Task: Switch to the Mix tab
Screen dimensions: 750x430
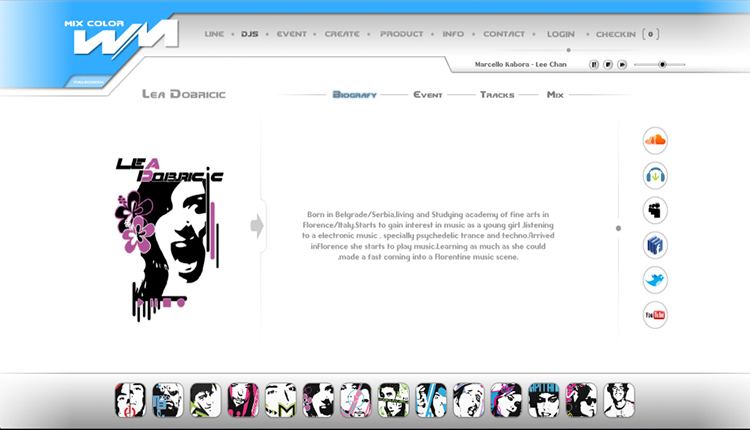Action: tap(555, 95)
